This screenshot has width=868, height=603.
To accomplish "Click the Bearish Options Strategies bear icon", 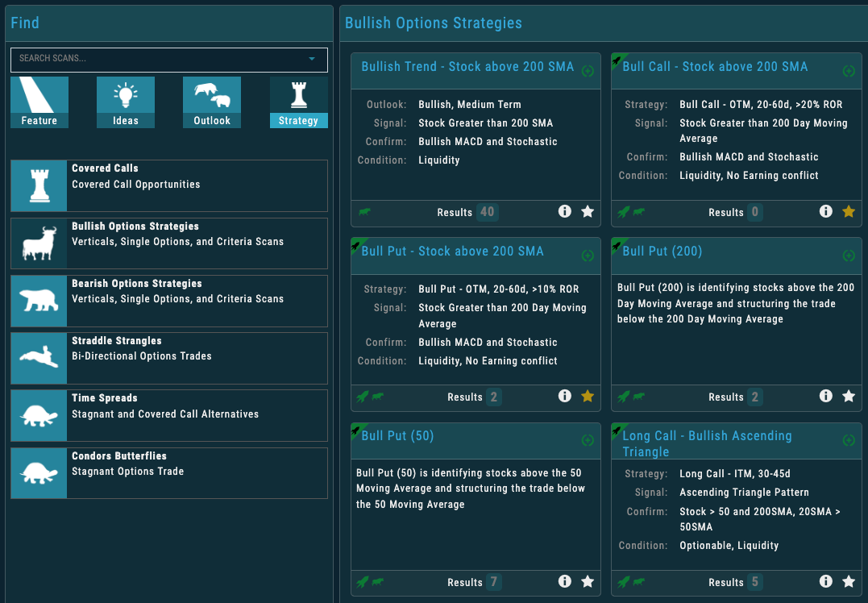I will pyautogui.click(x=39, y=301).
